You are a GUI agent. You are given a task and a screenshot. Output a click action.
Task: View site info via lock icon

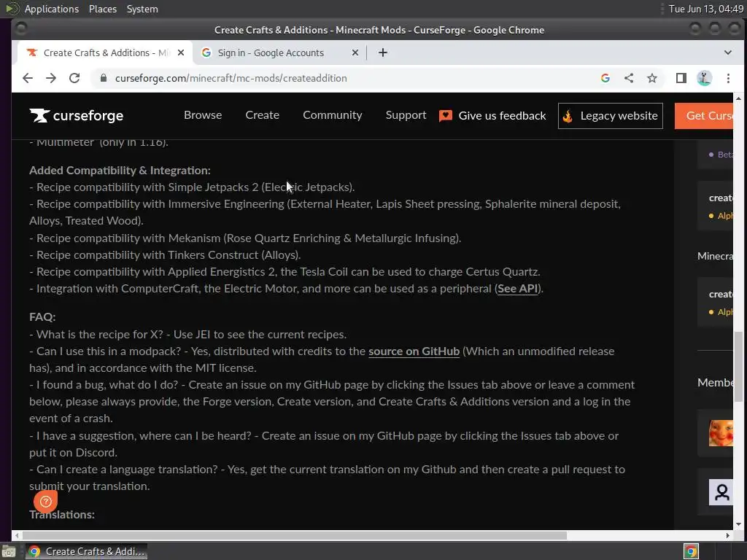pos(104,78)
